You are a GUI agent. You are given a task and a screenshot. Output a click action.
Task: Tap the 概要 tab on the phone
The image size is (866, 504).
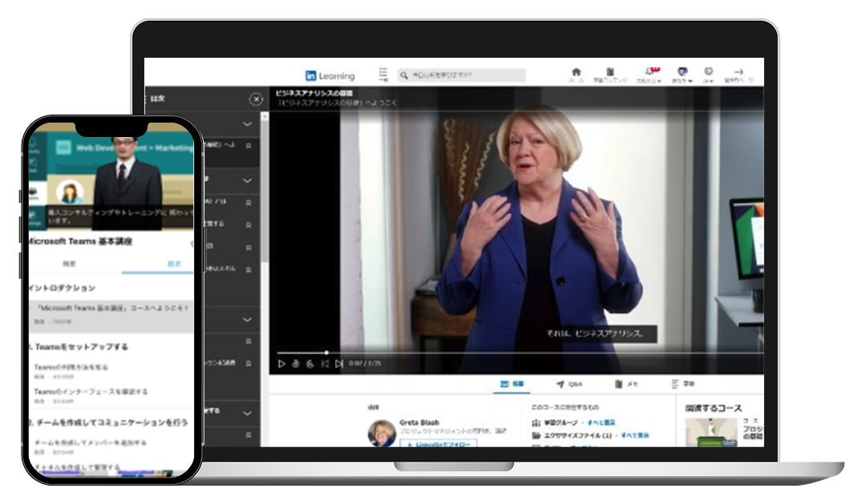pyautogui.click(x=70, y=264)
